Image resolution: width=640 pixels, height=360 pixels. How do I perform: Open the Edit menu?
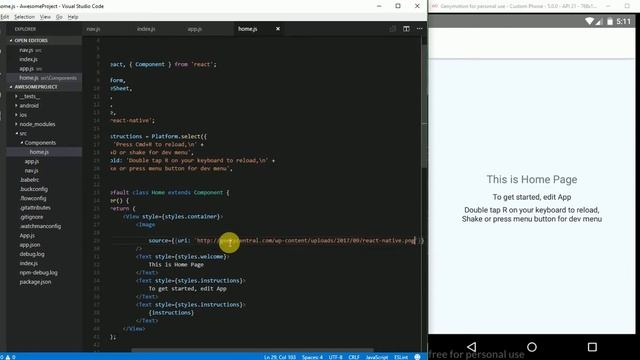tap(4, 17)
